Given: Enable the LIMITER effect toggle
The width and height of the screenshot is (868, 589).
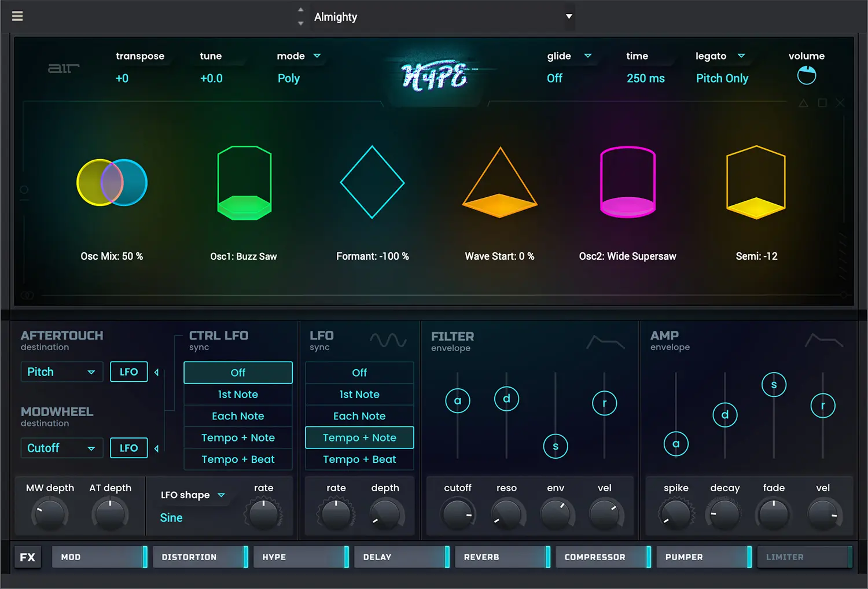Looking at the screenshot, I should (x=851, y=557).
